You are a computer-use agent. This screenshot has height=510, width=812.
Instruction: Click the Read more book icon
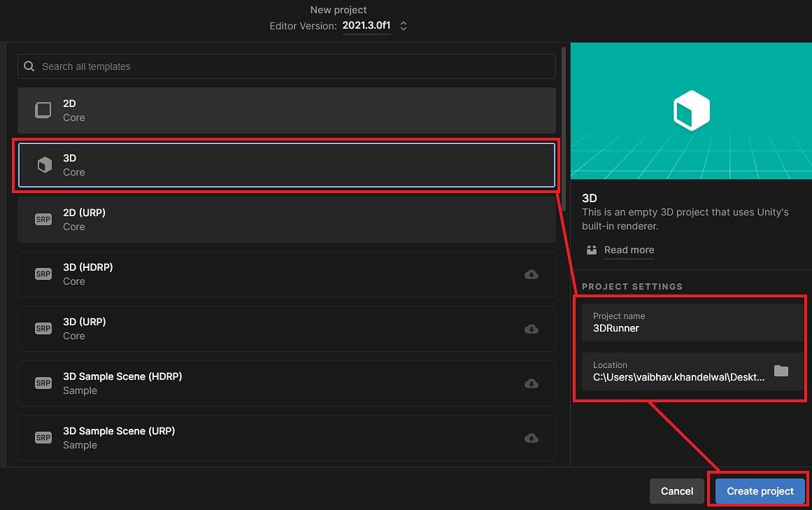(x=592, y=250)
